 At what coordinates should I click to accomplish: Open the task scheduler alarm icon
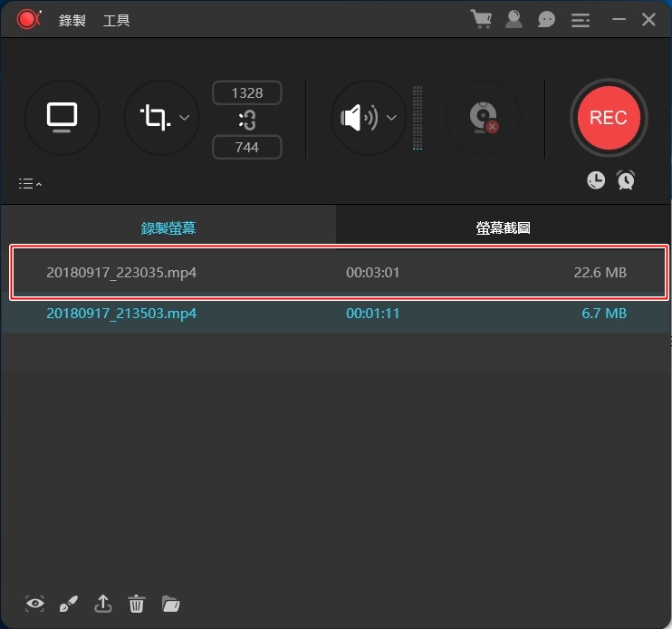point(626,180)
